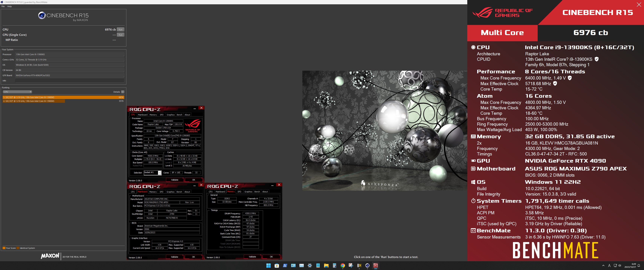The width and height of the screenshot is (644, 270).
Task: Open About tab in Memory CPU-Z window
Action: [265, 192]
